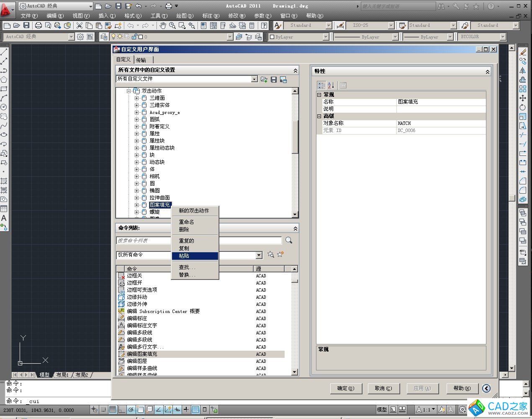
Task: Click the alphabetical sort icon in properties
Action: 331,85
